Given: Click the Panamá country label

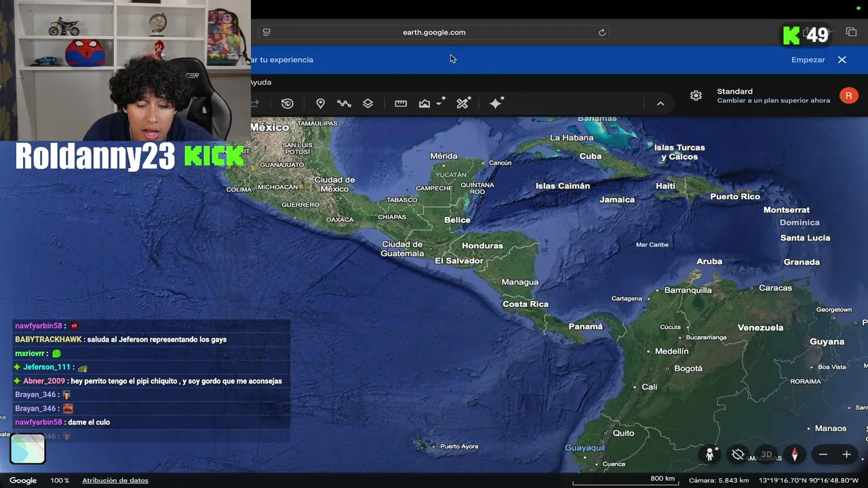Looking at the screenshot, I should point(585,327).
